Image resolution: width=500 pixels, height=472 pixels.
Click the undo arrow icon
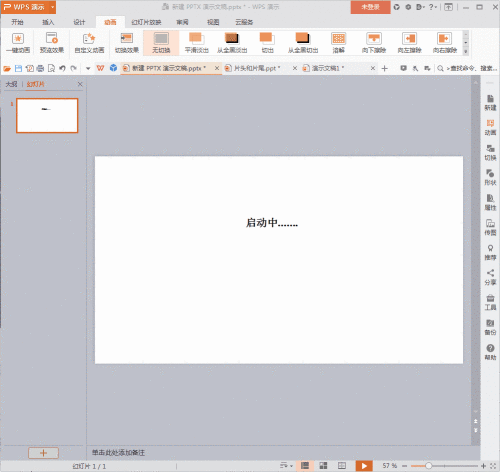pos(62,68)
